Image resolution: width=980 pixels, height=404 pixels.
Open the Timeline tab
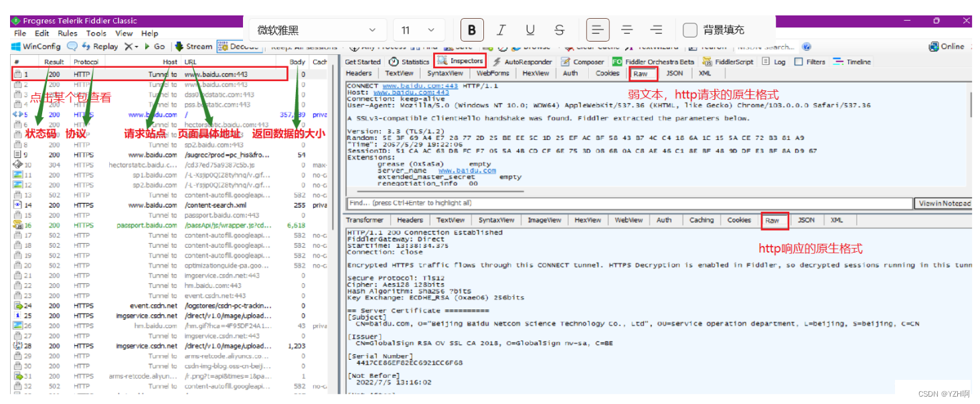pyautogui.click(x=852, y=62)
